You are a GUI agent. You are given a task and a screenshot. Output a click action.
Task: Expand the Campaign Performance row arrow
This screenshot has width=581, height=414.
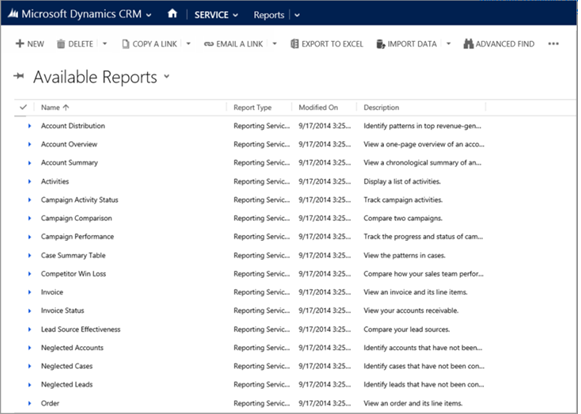point(30,237)
